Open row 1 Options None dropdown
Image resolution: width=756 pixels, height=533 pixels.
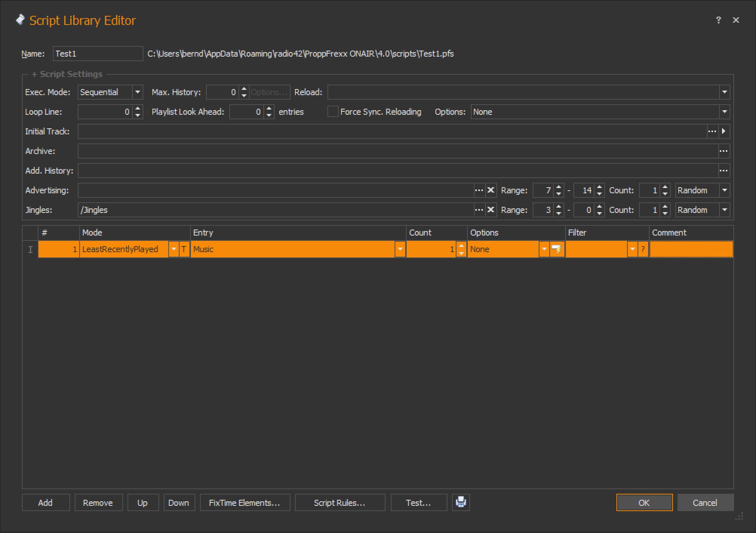pyautogui.click(x=544, y=249)
